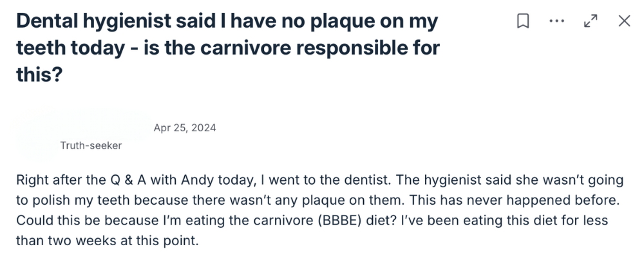Open the three-dot more options menu
This screenshot has height=260, width=644.
(556, 21)
